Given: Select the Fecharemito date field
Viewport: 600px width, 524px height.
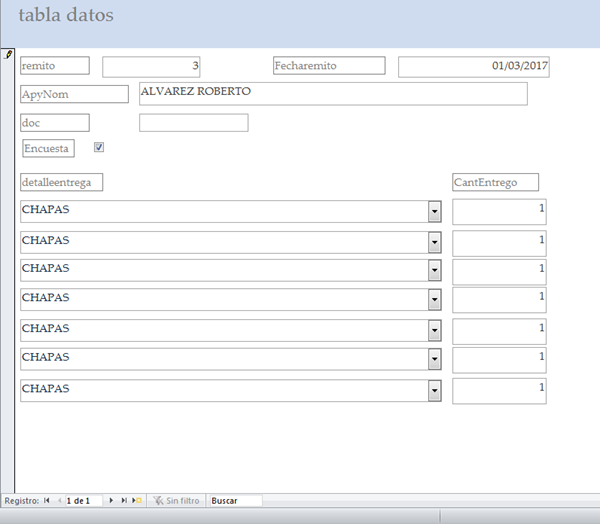Looking at the screenshot, I should pos(473,67).
